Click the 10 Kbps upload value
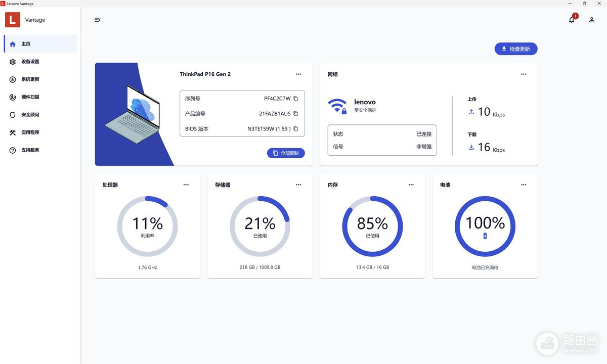This screenshot has height=364, width=607. [x=491, y=112]
